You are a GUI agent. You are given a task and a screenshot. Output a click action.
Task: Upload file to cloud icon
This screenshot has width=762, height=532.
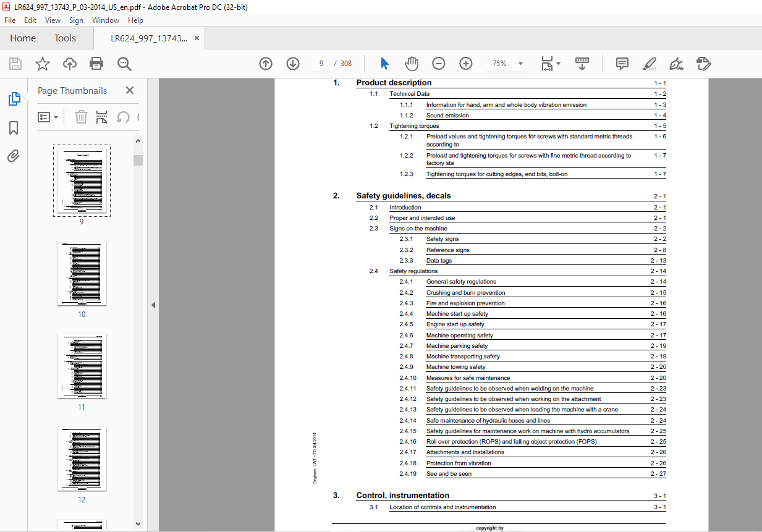pyautogui.click(x=70, y=64)
